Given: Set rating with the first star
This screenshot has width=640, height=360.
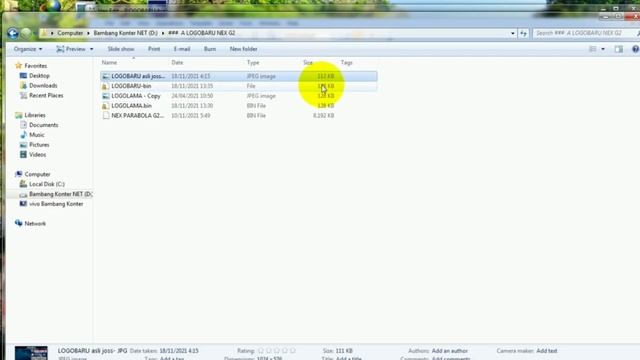Looking at the screenshot, I should [261, 351].
